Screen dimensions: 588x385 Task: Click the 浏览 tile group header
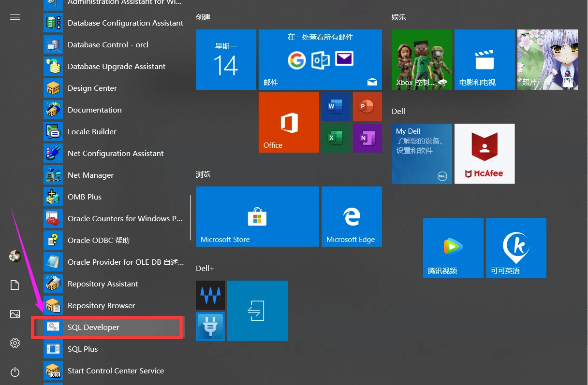click(x=203, y=174)
